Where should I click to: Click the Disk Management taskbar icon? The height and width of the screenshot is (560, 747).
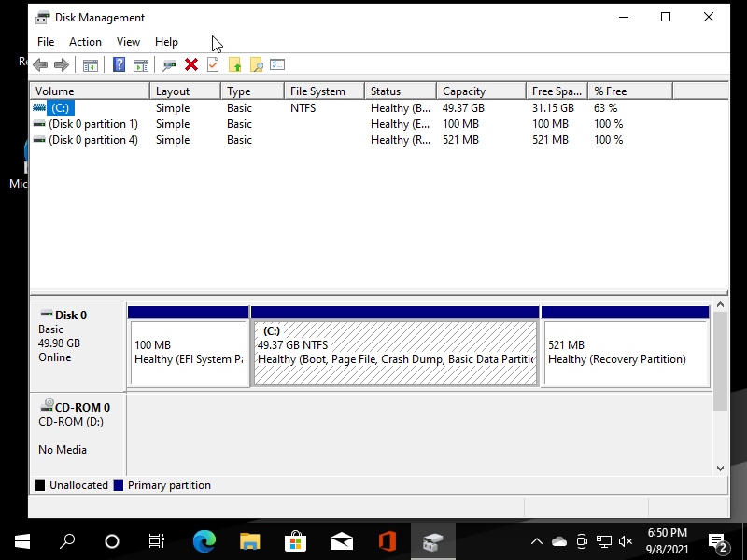click(x=433, y=541)
